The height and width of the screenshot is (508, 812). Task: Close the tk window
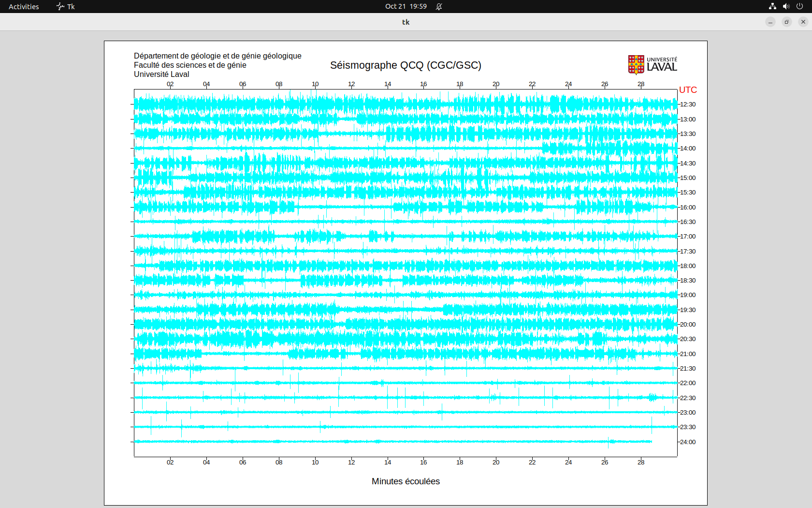(x=803, y=22)
